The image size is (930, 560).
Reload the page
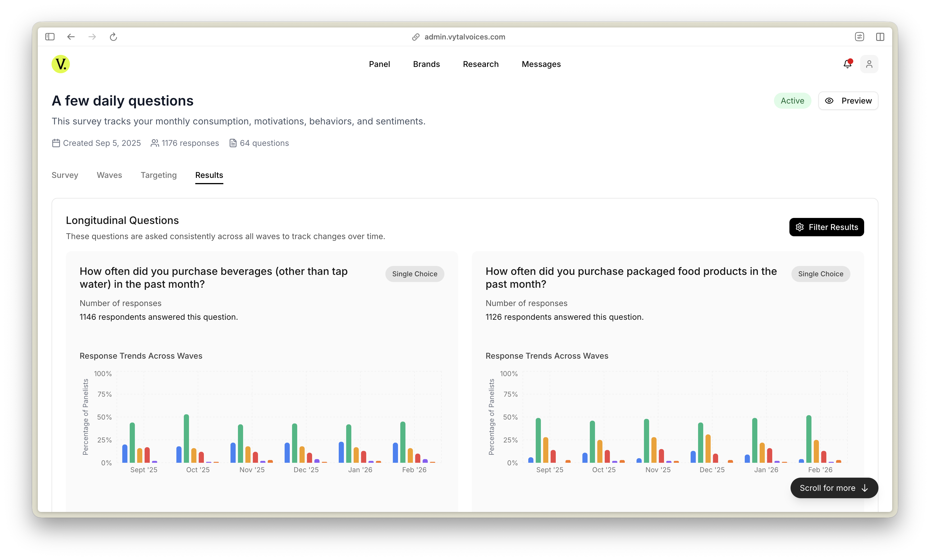113,37
